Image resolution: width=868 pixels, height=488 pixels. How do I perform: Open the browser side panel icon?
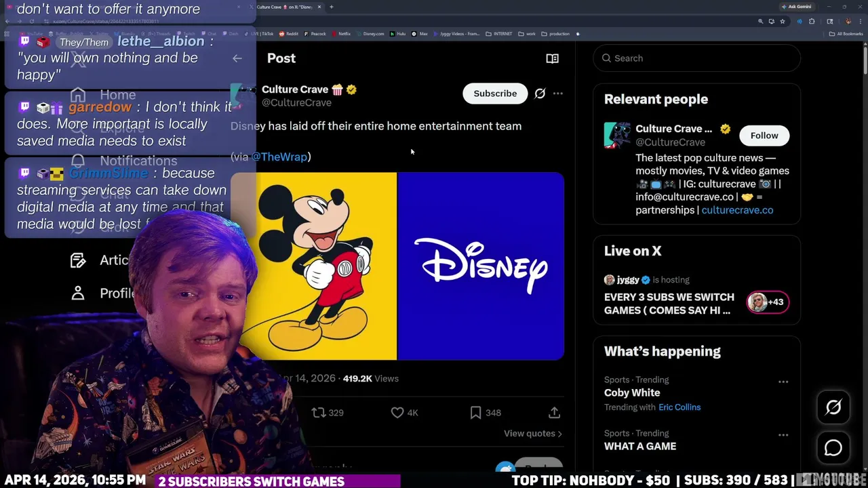click(830, 22)
